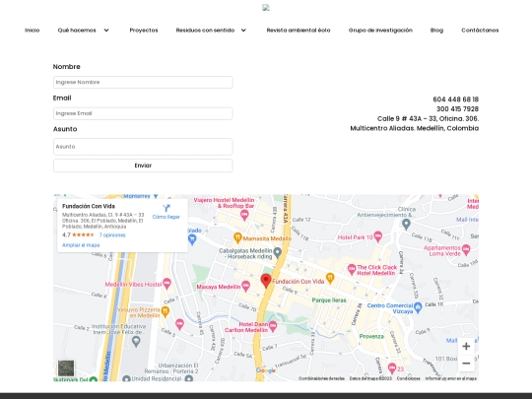The height and width of the screenshot is (399, 532).
Task: Click Ampliar el mapa link
Action: click(x=81, y=245)
